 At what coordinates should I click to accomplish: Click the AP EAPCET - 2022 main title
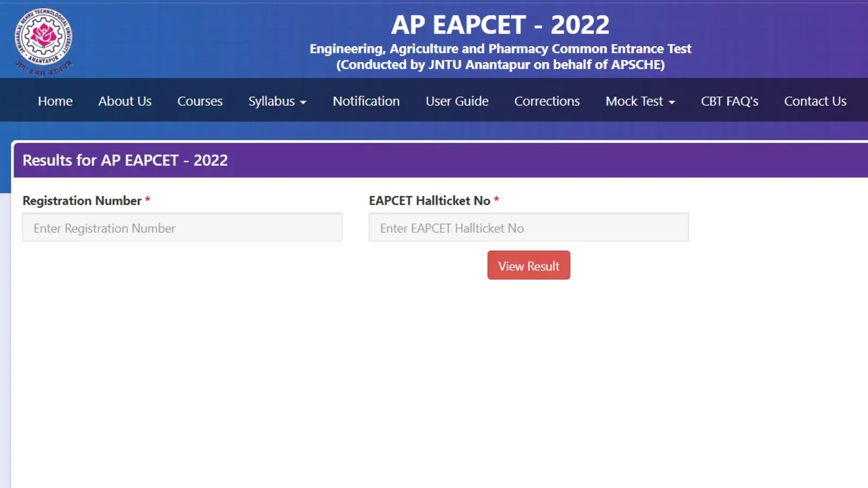point(500,25)
